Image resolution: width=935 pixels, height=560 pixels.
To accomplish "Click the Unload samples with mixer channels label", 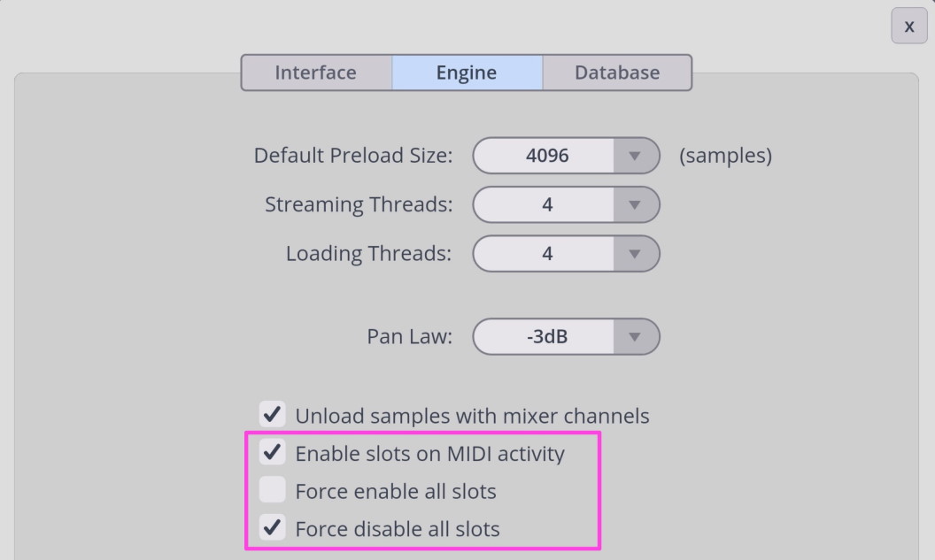I will click(x=472, y=416).
